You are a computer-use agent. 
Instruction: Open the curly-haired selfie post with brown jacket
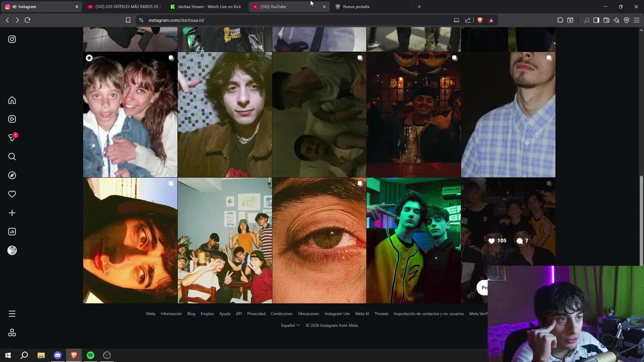225,115
